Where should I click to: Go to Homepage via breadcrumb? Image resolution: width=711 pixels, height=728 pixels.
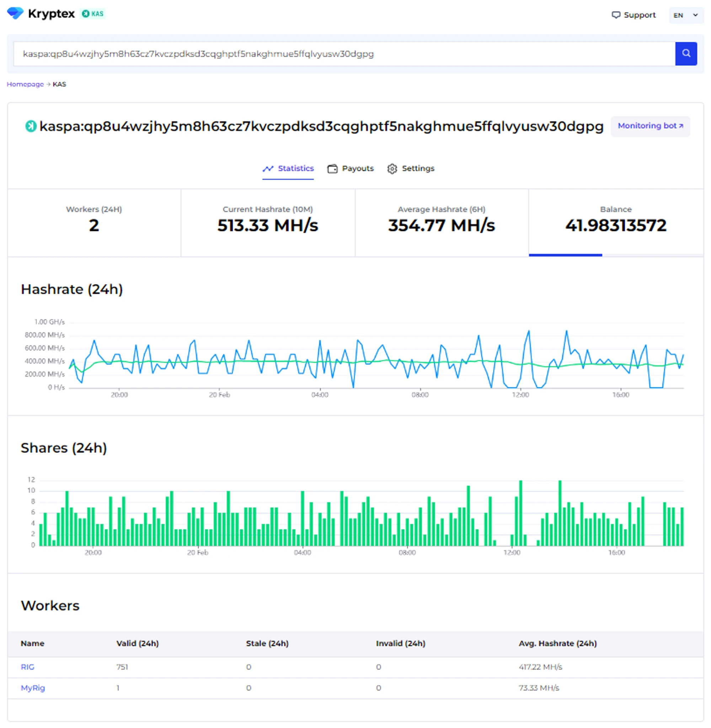point(25,84)
